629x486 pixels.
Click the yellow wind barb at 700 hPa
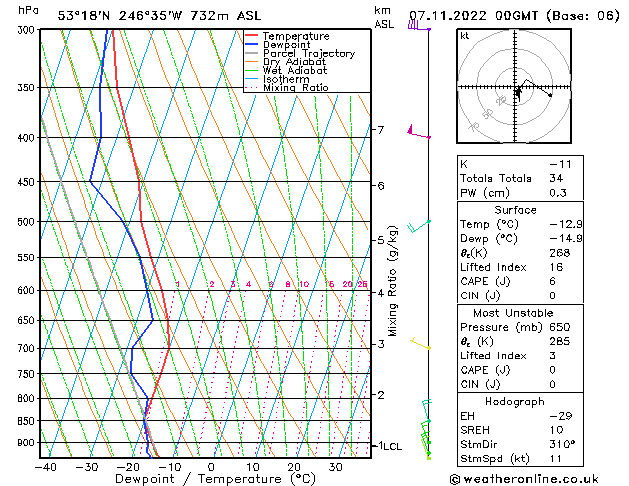420,344
